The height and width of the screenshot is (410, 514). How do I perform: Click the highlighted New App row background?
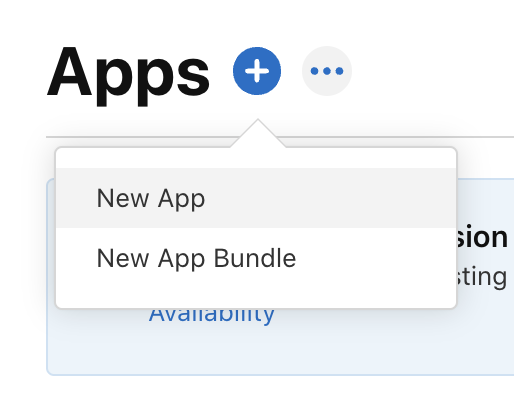click(256, 198)
